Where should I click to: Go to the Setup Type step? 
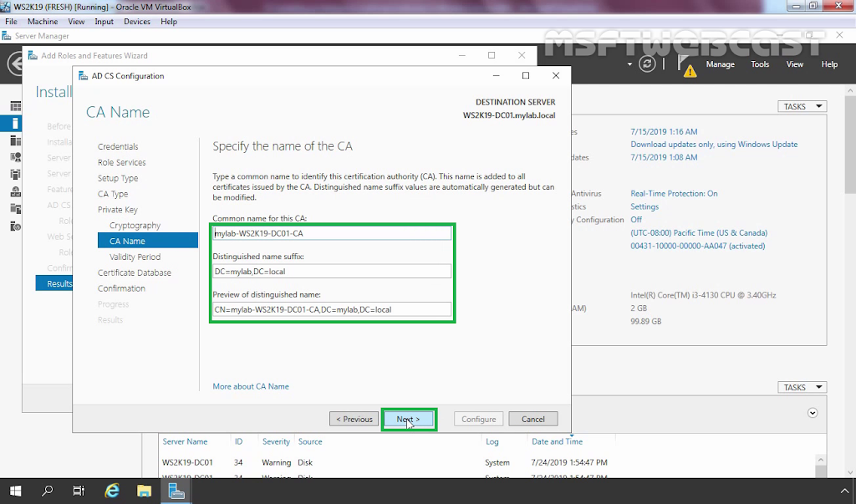pos(118,178)
